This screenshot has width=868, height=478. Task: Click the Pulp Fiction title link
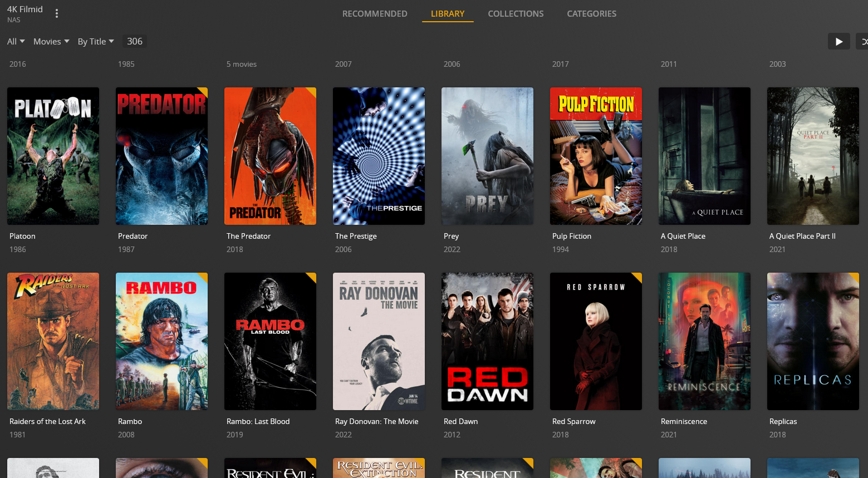pos(572,236)
